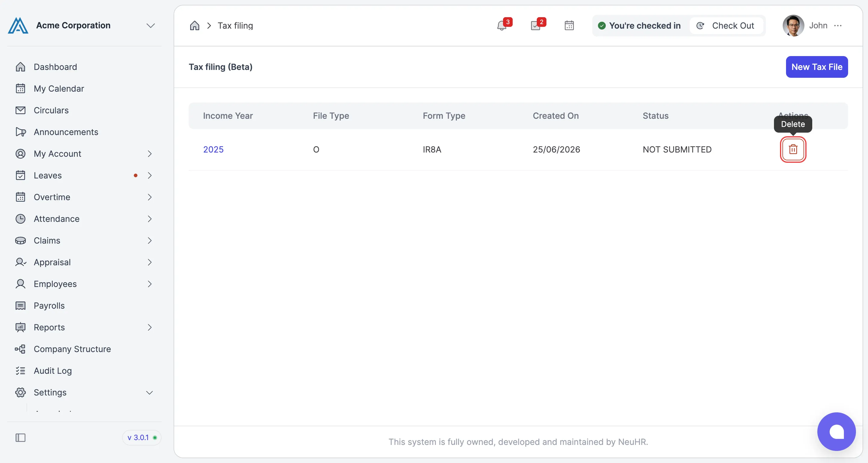Click the Created On column header
The height and width of the screenshot is (463, 868).
pyautogui.click(x=556, y=115)
